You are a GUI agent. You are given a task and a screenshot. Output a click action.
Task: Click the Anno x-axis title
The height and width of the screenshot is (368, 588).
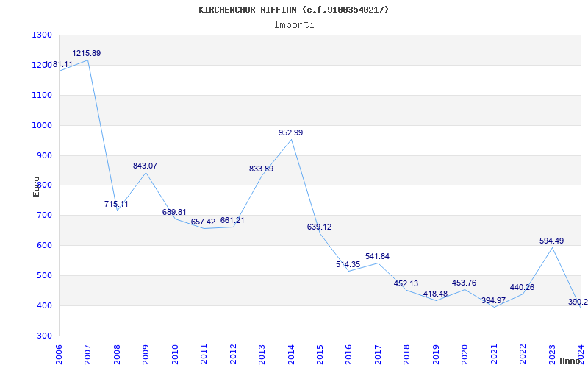(x=570, y=361)
